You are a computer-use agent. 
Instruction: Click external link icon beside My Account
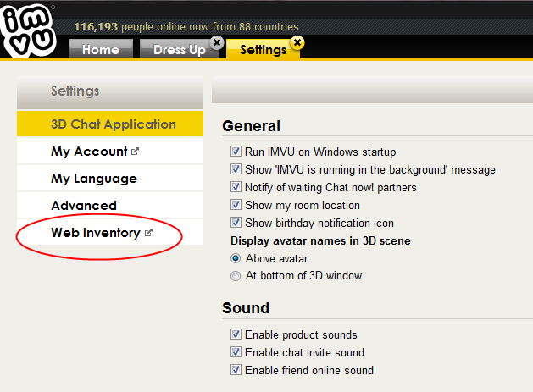[135, 152]
